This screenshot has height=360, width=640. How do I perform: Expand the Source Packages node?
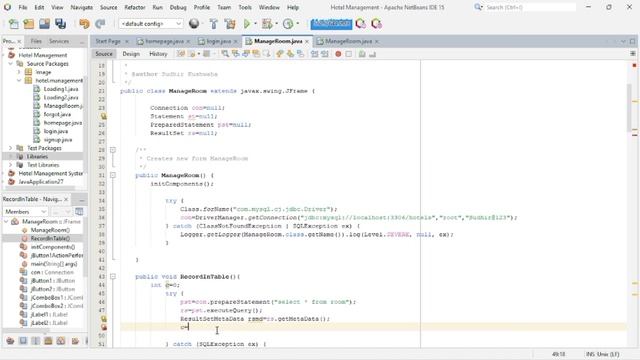point(11,64)
